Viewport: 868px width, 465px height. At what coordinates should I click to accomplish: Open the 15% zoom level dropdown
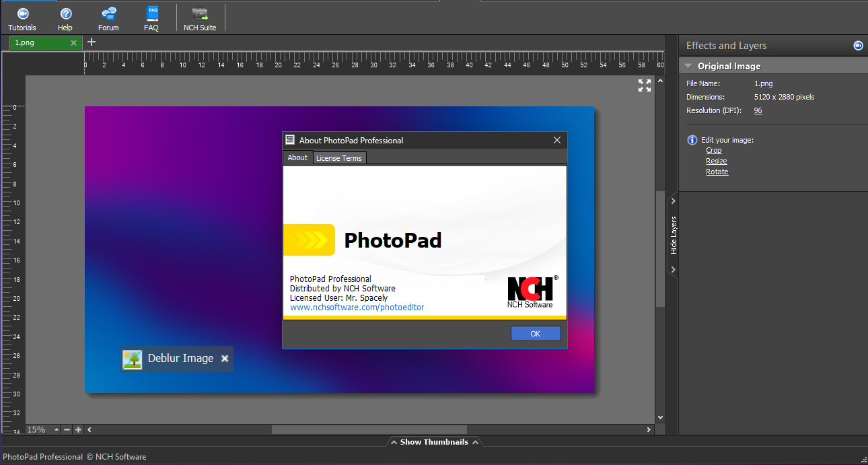pyautogui.click(x=57, y=429)
